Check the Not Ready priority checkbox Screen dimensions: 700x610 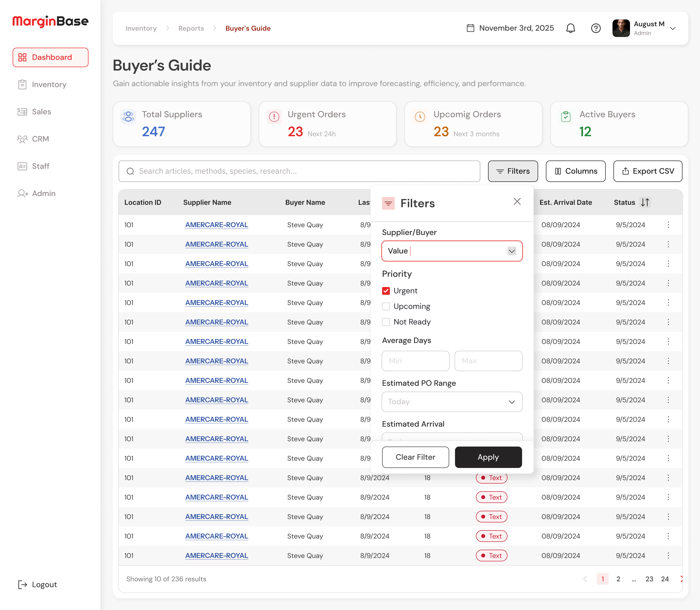pos(386,322)
